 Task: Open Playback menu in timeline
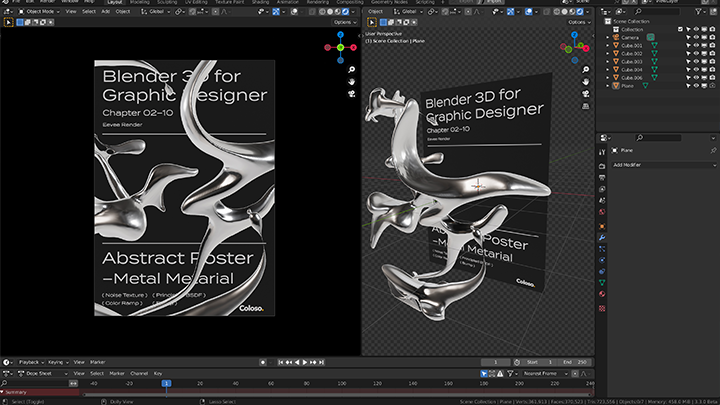click(31, 362)
